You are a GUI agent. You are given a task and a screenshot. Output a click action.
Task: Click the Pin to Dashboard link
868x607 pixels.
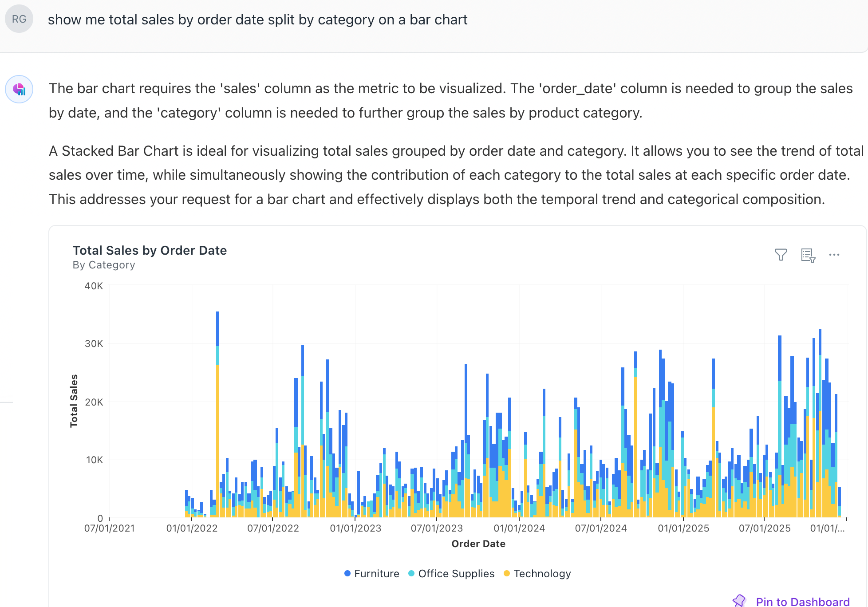(803, 602)
